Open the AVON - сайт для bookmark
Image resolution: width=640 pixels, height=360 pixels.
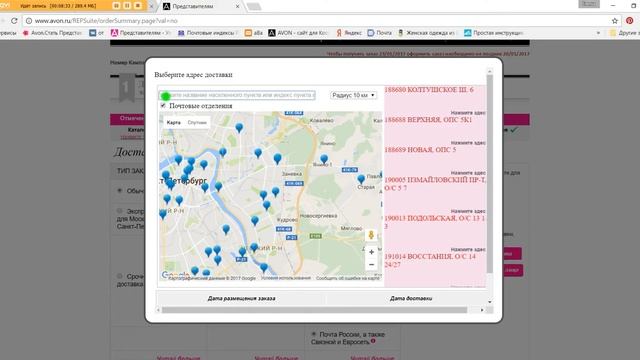click(298, 33)
